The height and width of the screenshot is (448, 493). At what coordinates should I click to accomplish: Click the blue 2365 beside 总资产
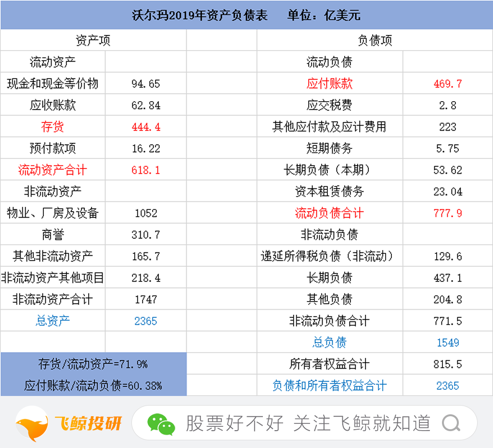click(x=146, y=321)
